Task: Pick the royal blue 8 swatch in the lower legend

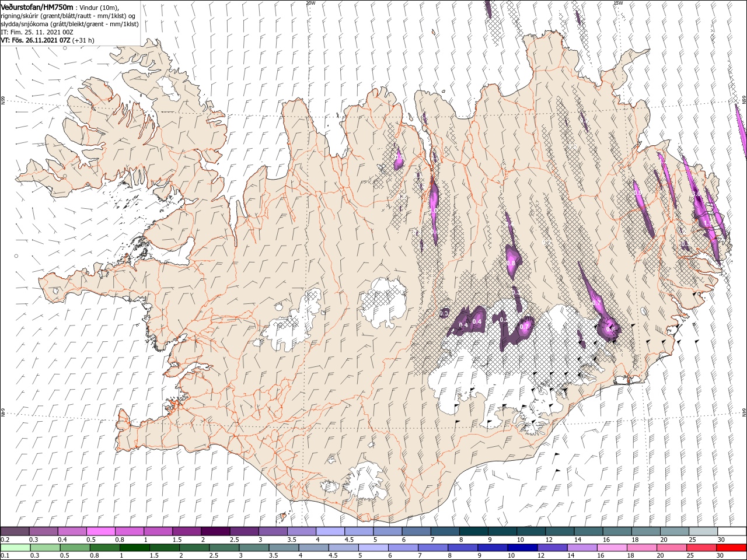Action: tap(463, 548)
